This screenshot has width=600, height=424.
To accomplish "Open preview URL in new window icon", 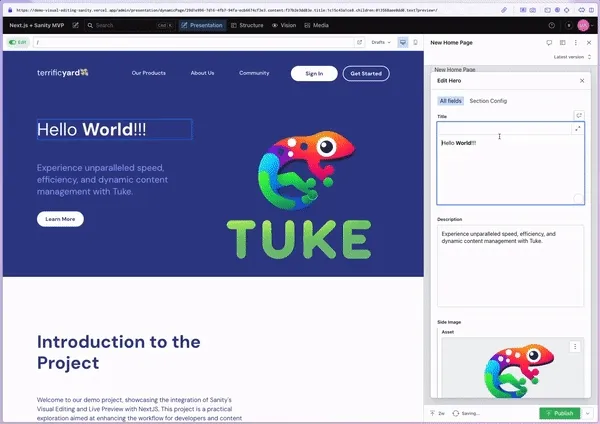I will pyautogui.click(x=359, y=43).
